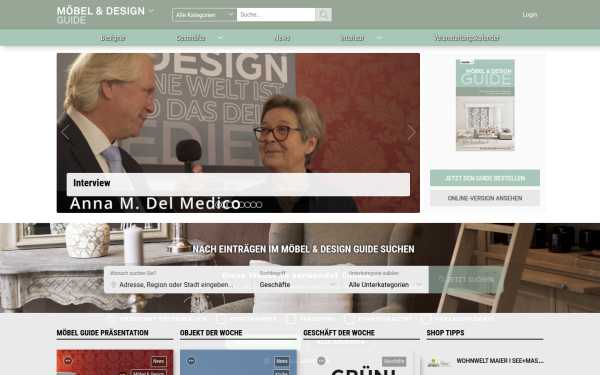Expand the chevron next to the site logo

pos(151,11)
